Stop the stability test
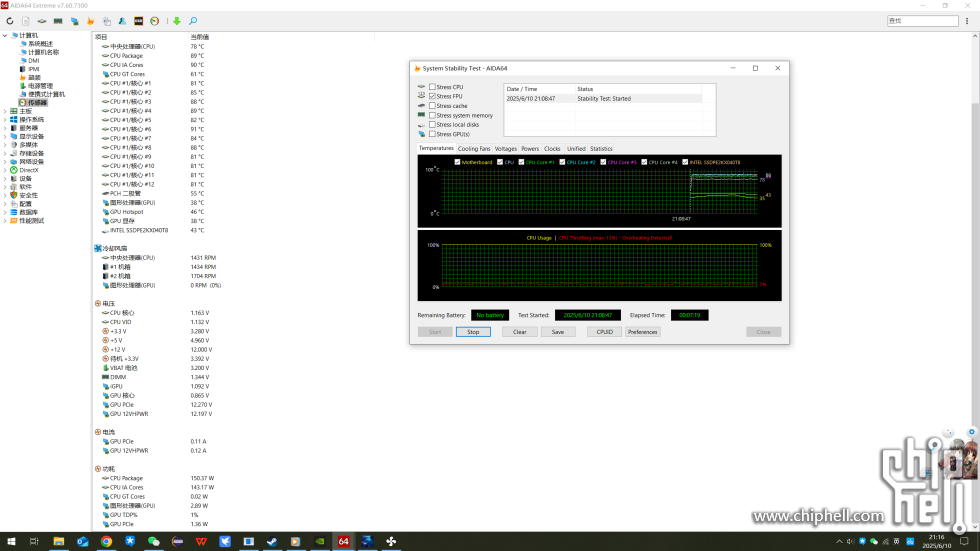This screenshot has height=551, width=980. (473, 332)
